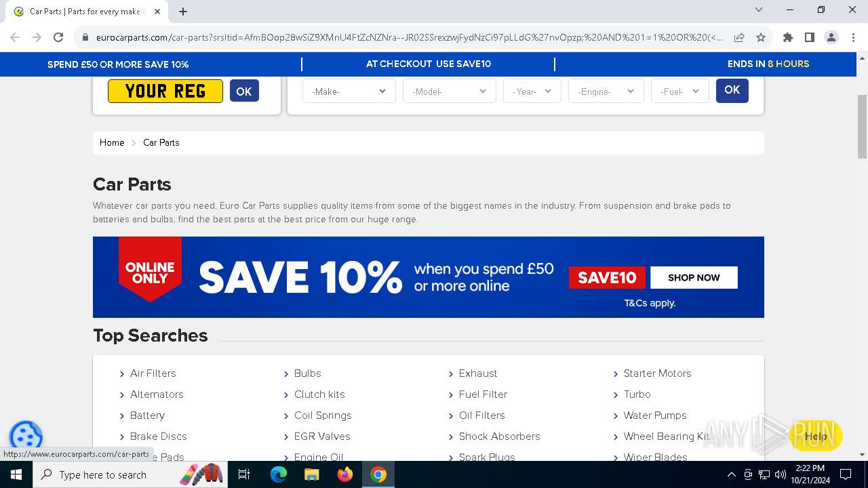Viewport: 868px width, 488px height.
Task: Close the Car Parts browser tab
Action: 157,11
